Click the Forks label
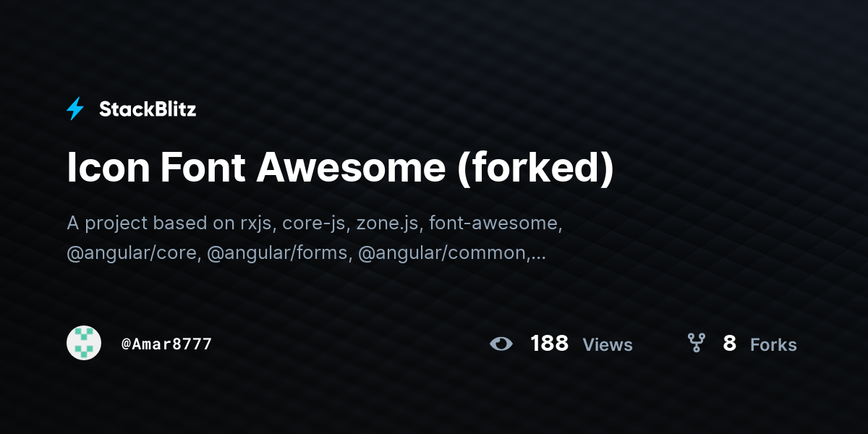Viewport: 868px width, 434px height. pyautogui.click(x=773, y=345)
